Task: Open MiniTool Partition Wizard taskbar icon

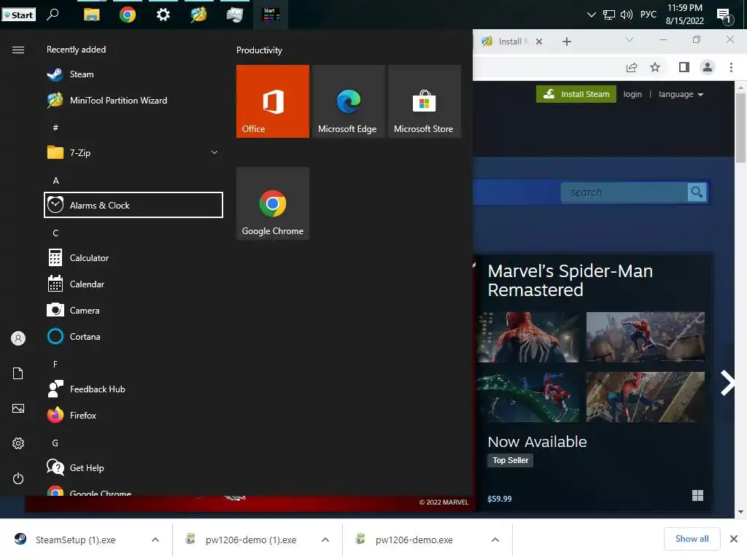Action: [198, 15]
